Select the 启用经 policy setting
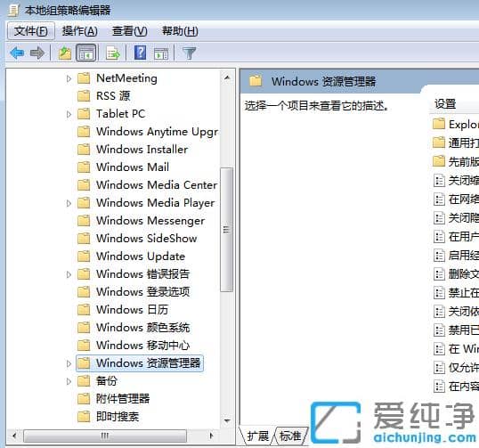Viewport: 479px width, 448px height. click(456, 255)
